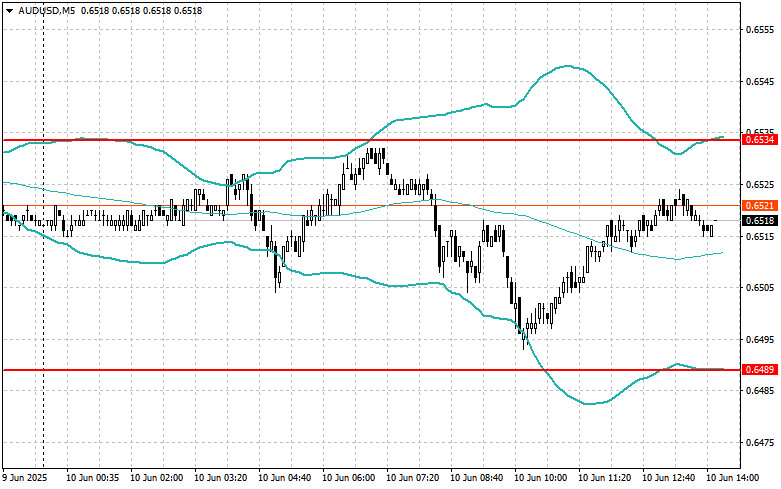Click the 0.6485 price scale value
This screenshot has height=489, width=781.
point(760,391)
